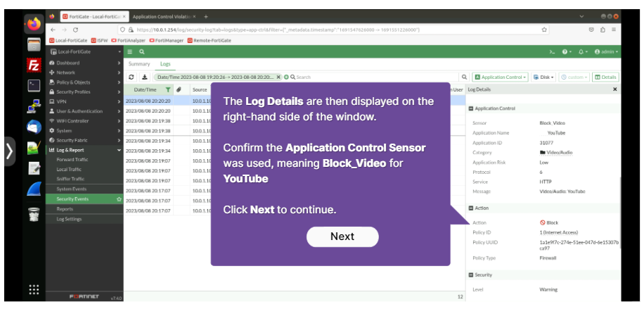Click the Date/Time column filter icon
The image size is (644, 321).
click(167, 89)
